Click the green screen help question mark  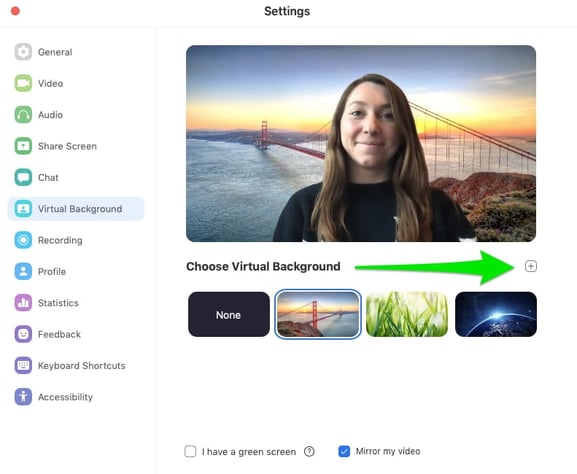(309, 451)
